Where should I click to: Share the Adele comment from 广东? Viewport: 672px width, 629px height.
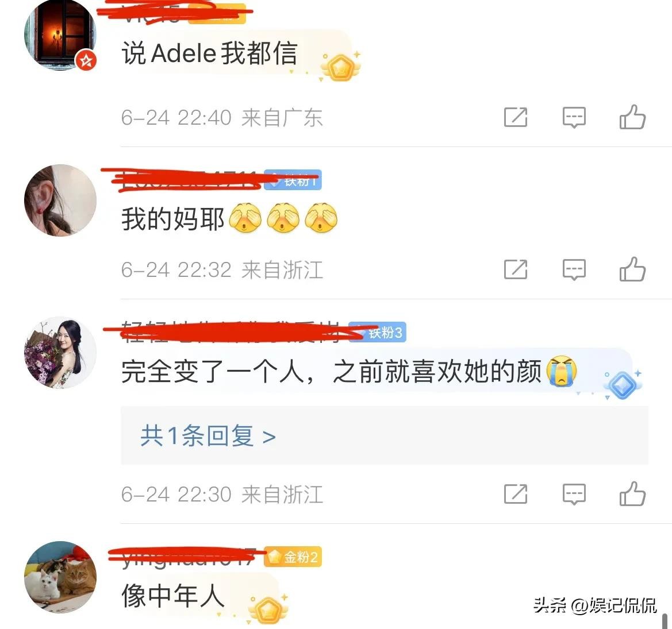click(516, 117)
